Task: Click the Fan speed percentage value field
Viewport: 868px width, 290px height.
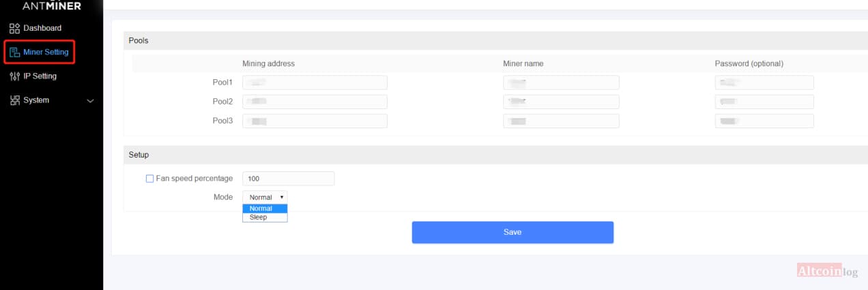Action: [289, 179]
